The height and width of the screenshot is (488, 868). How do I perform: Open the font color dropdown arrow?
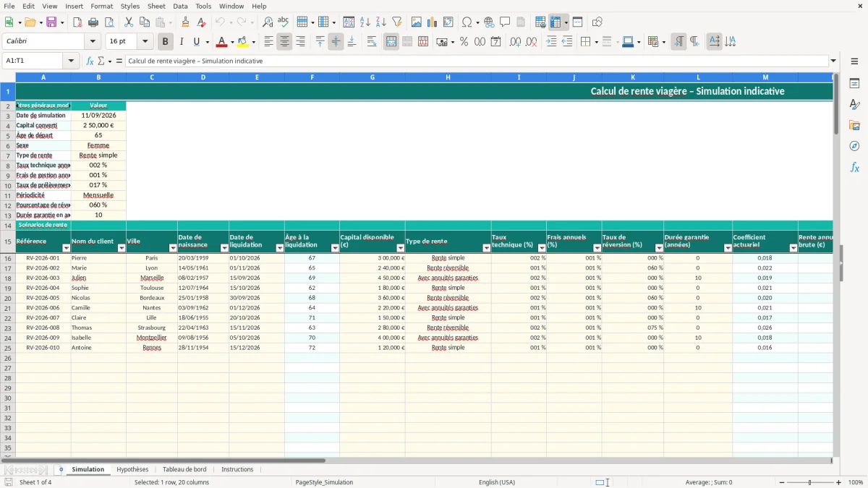[231, 42]
